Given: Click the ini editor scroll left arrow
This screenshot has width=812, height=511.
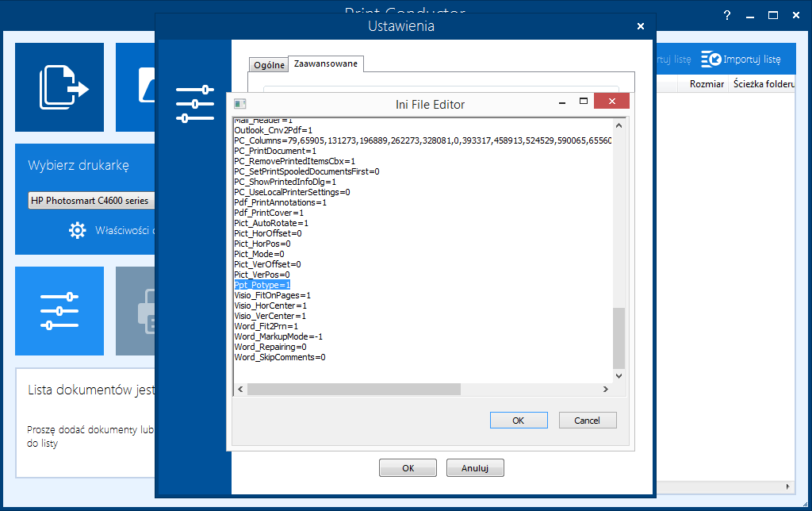Looking at the screenshot, I should click(x=240, y=390).
